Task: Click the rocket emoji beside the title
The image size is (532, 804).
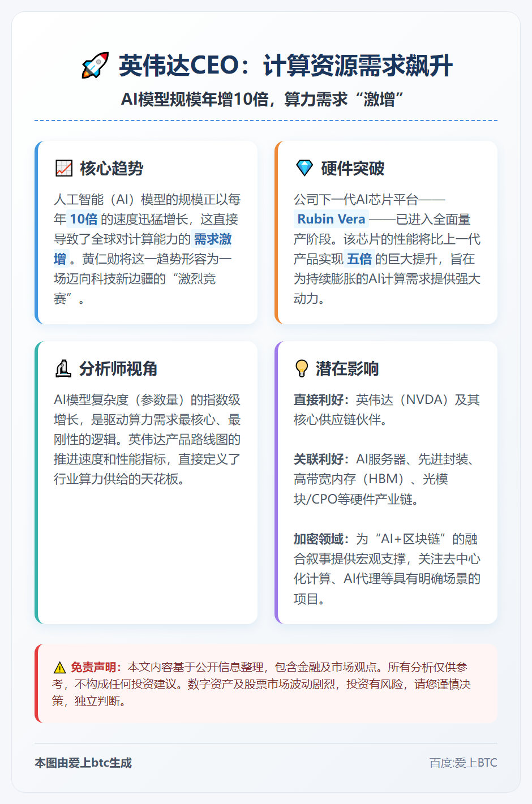Action: [x=95, y=66]
